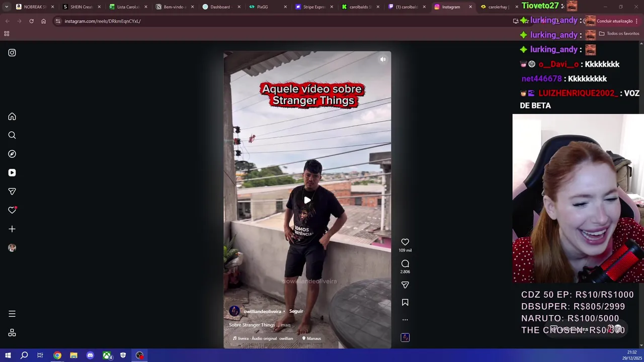Share the reel with paper plane icon
This screenshot has height=362, width=644.
[x=405, y=285]
